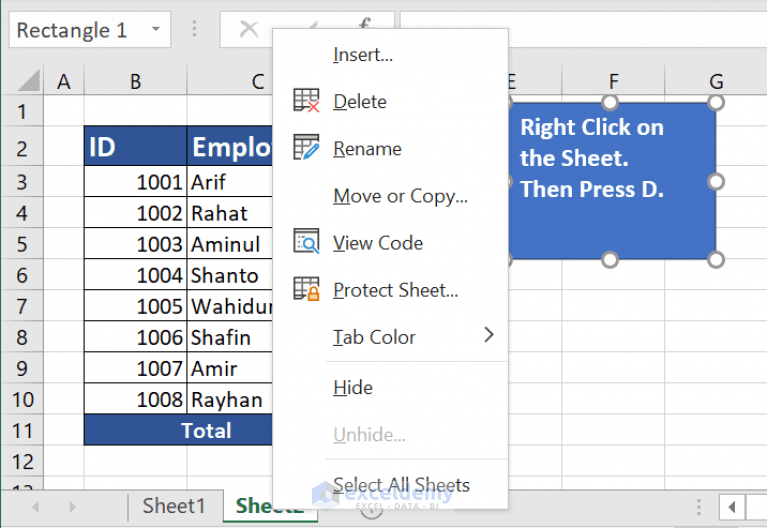767x528 pixels.
Task: Expand the Tab Color submenu arrow
Action: click(x=489, y=335)
